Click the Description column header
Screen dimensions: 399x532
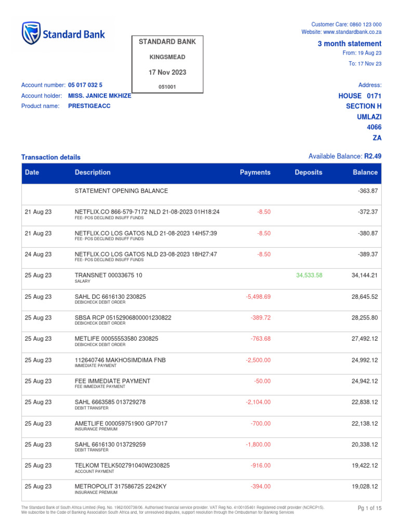point(92,172)
